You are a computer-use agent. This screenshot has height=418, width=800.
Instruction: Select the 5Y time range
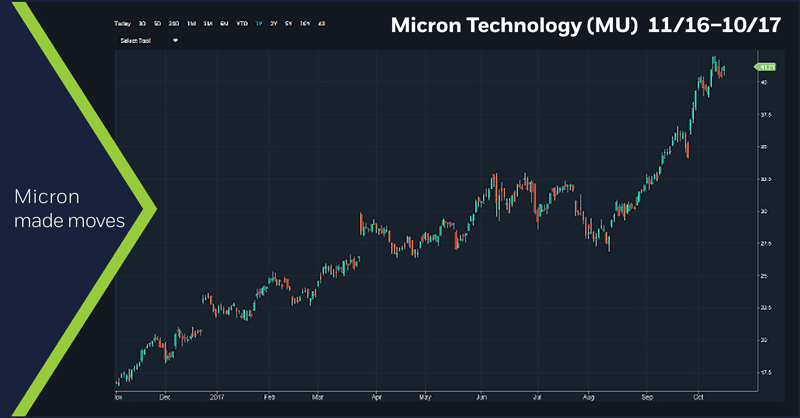(x=288, y=21)
